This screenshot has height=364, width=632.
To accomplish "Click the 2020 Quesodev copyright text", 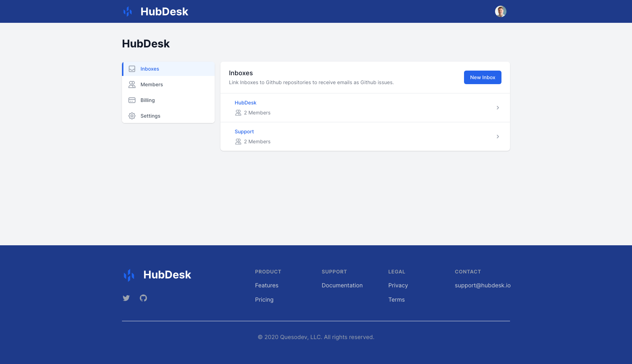I will pyautogui.click(x=316, y=337).
